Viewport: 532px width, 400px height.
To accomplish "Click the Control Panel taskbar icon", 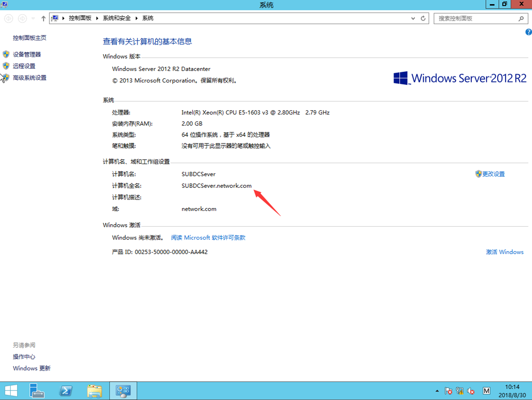I will 123,391.
